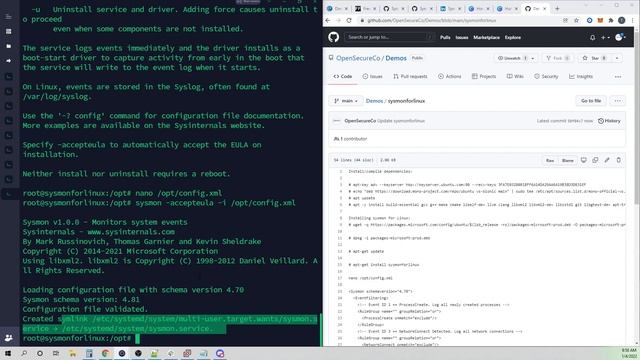640x360 pixels.
Task: Click the Blame button
Action: [x=567, y=160]
